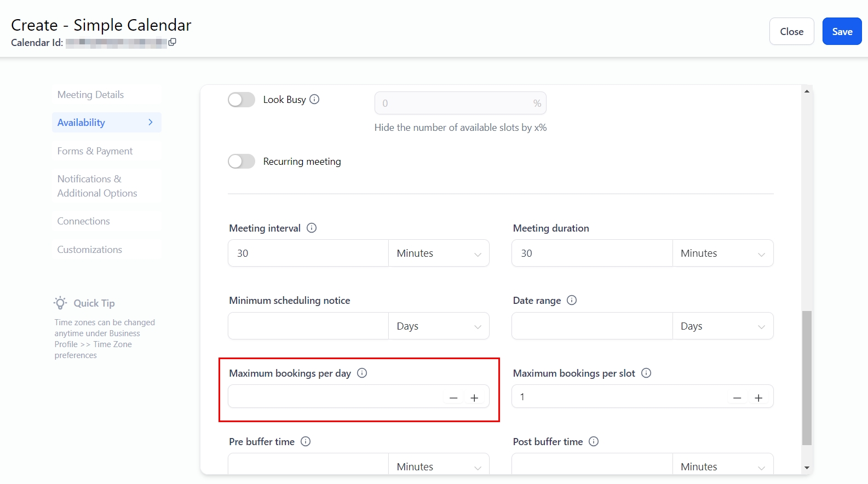Decrease Maximum bookings per slot with minus
This screenshot has height=484, width=868.
pos(737,398)
